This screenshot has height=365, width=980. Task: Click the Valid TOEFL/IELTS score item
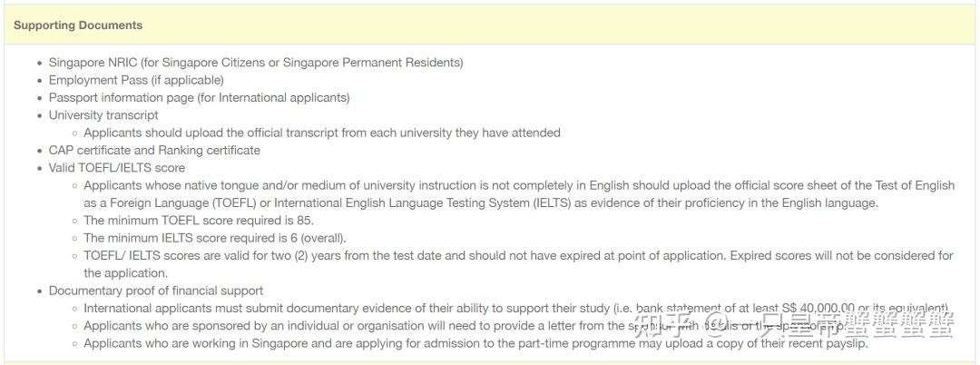point(117,168)
